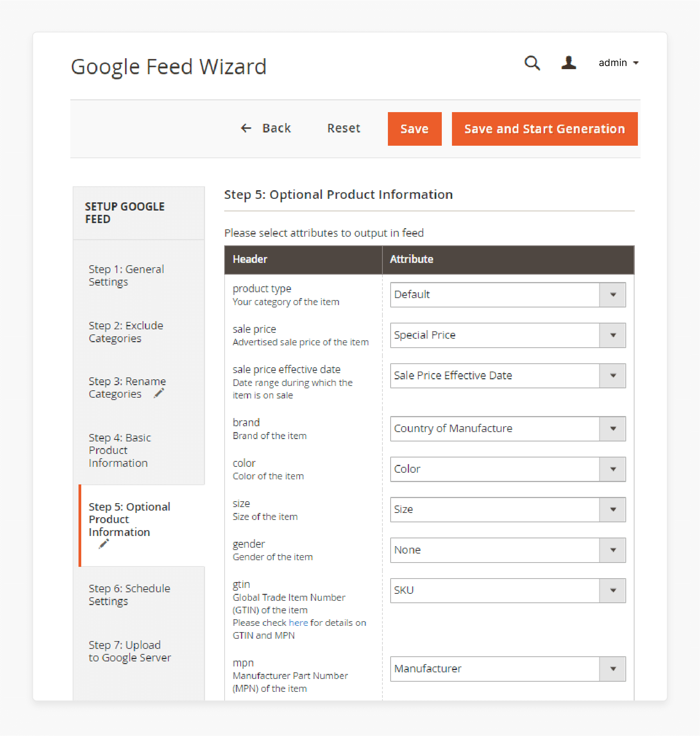Open the gtin attribute dropdown
The height and width of the screenshot is (736, 700).
[508, 590]
